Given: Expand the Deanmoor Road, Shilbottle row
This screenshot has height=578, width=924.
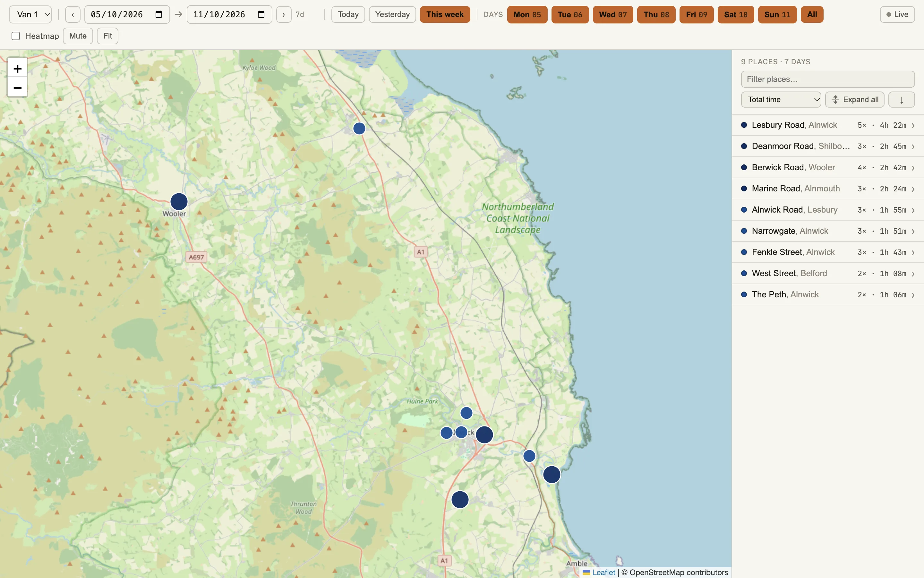Looking at the screenshot, I should coord(828,146).
